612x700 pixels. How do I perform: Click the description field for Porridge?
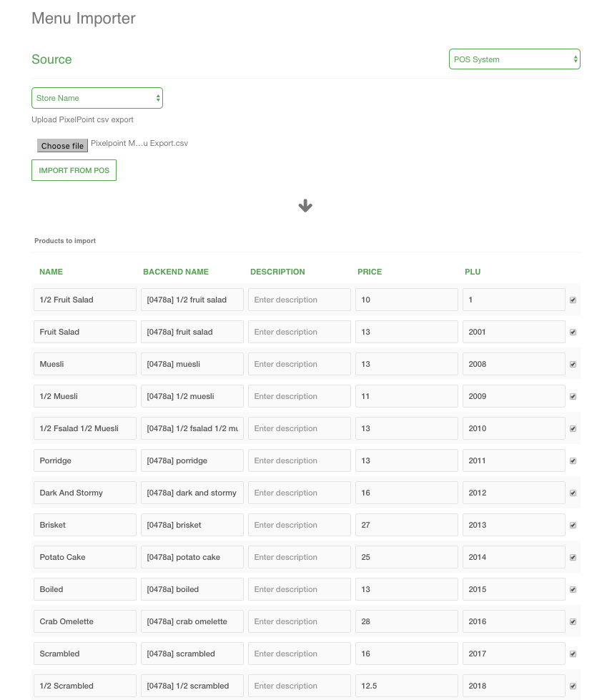click(299, 460)
